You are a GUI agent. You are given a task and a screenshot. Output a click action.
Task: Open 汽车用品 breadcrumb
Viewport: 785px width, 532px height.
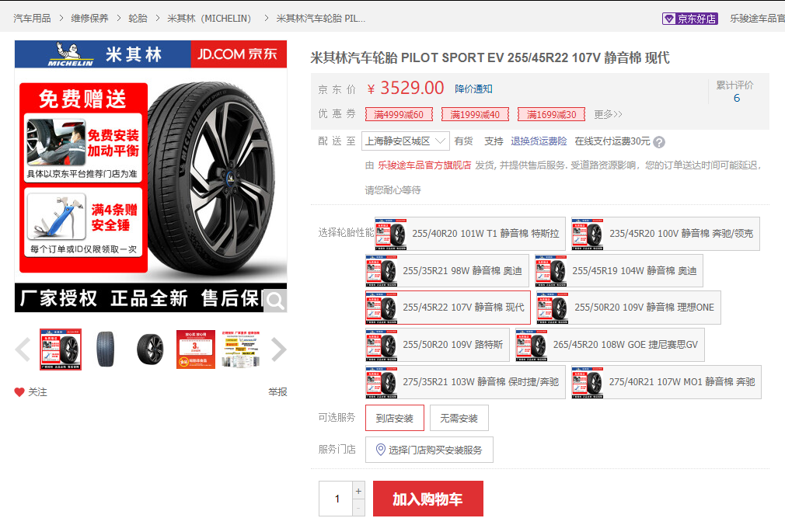tap(32, 19)
